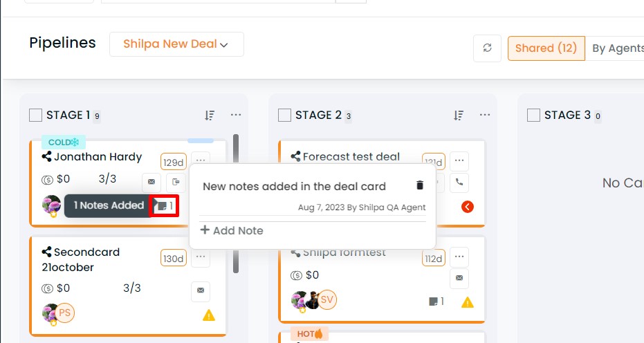
Task: Click email icon on Shilpa formtest card
Action: click(x=459, y=278)
